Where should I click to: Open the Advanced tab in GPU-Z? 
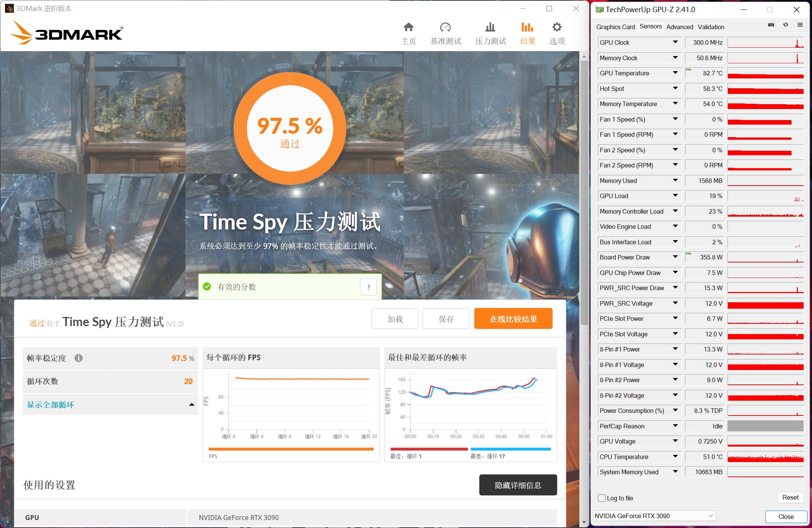point(679,27)
